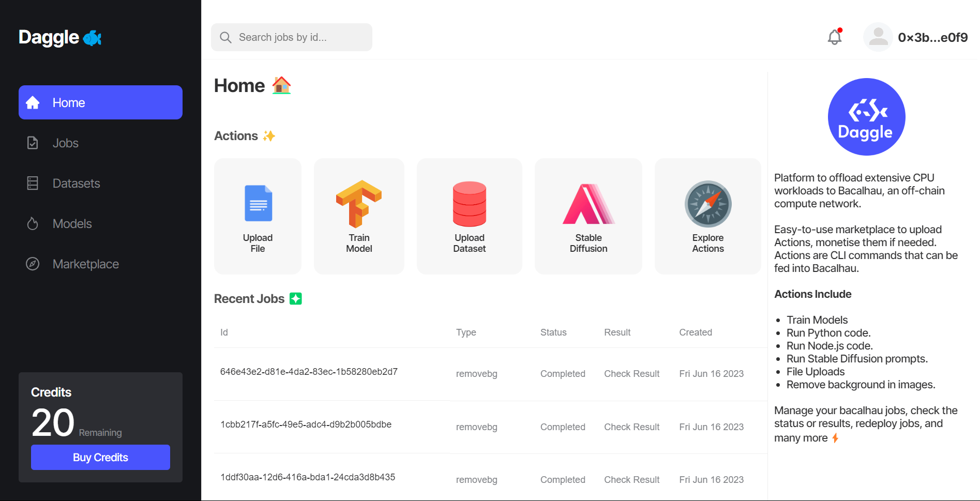The height and width of the screenshot is (501, 980).
Task: Select job id 1ddf30aa-12d6-416a-bda1-24cda3d8b435
Action: point(308,477)
